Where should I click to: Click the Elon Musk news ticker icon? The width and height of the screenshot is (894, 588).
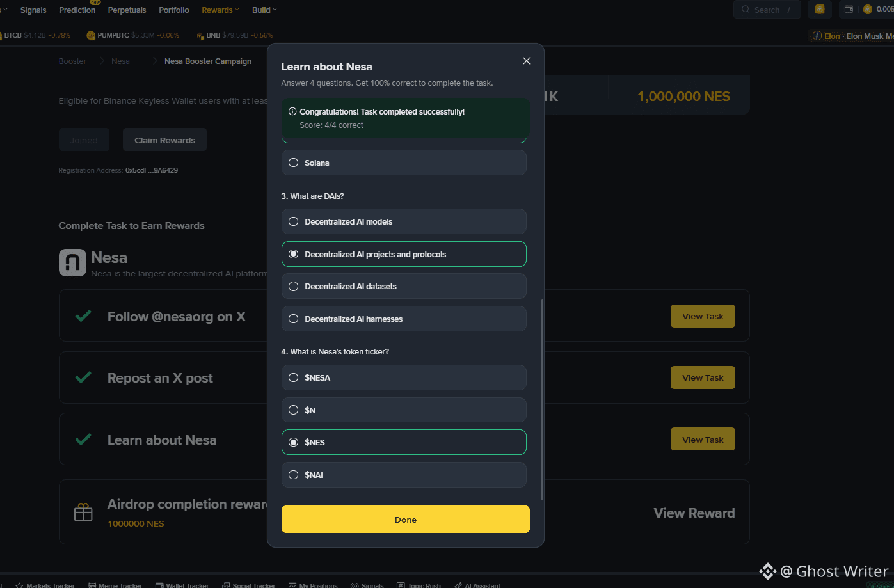pos(817,36)
